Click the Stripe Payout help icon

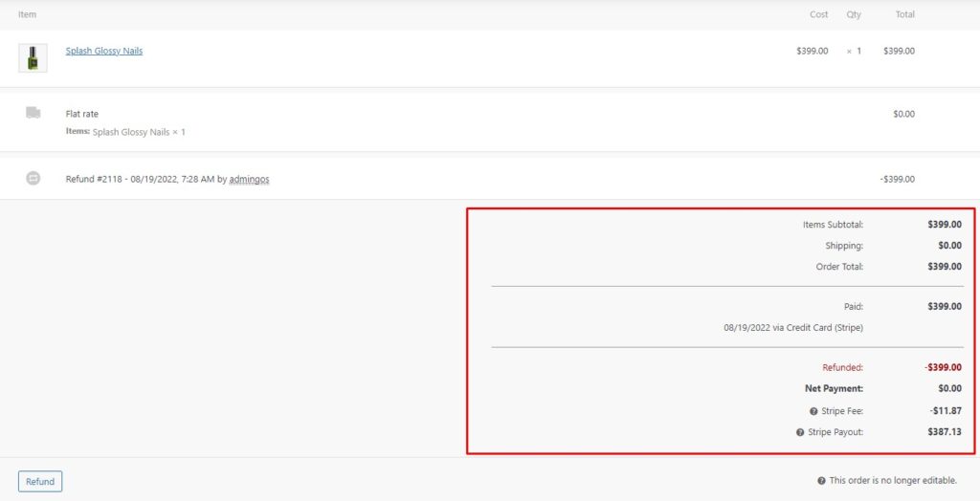click(x=800, y=432)
